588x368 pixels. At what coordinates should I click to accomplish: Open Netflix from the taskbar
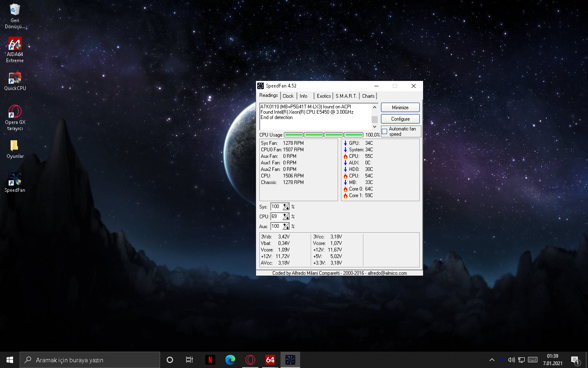pos(210,360)
